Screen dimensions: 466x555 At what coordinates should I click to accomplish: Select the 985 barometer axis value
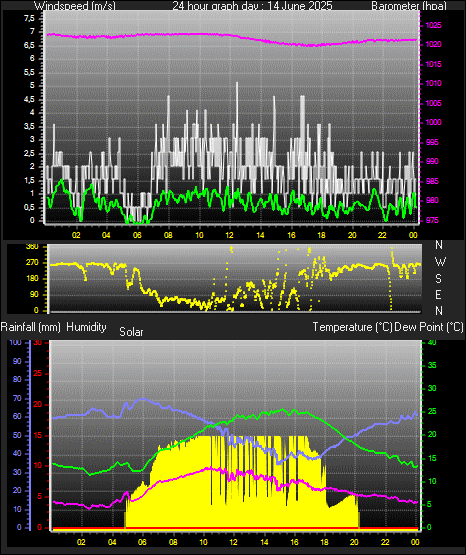pyautogui.click(x=432, y=181)
